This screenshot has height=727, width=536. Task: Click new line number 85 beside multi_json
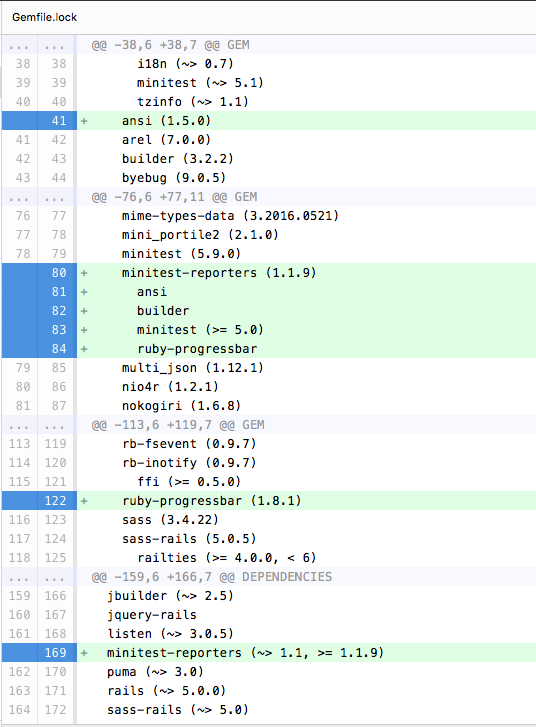click(x=58, y=368)
